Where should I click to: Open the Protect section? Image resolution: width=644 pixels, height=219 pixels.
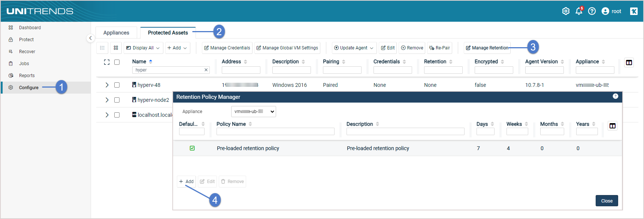(26, 40)
